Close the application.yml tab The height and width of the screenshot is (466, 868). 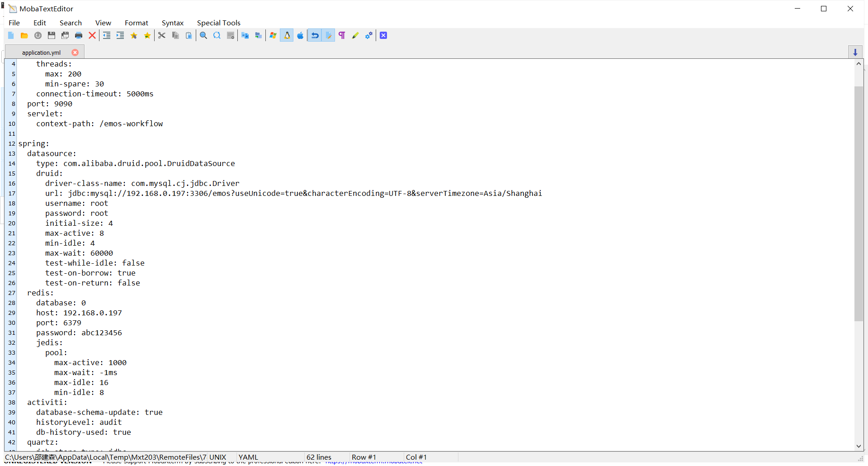point(75,52)
